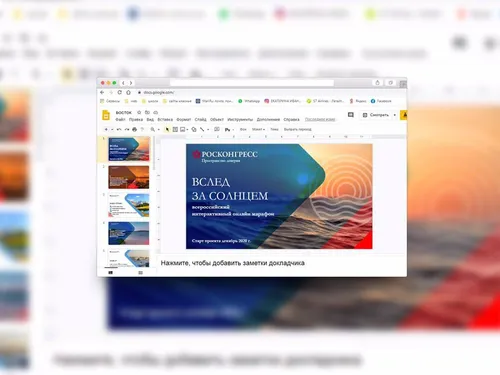Reload the page with browser refresh icon
Viewport: 500px width, 375px height.
pos(120,92)
